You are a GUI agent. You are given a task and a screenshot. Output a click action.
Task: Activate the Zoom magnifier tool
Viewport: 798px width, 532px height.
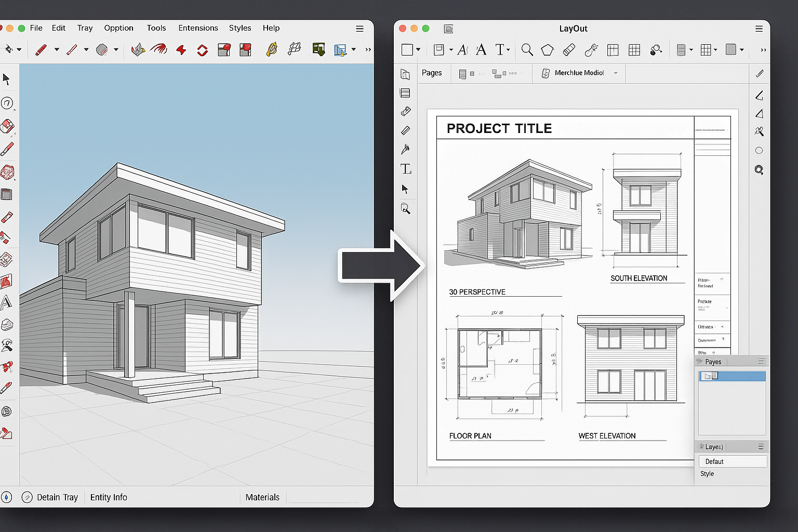pos(527,50)
